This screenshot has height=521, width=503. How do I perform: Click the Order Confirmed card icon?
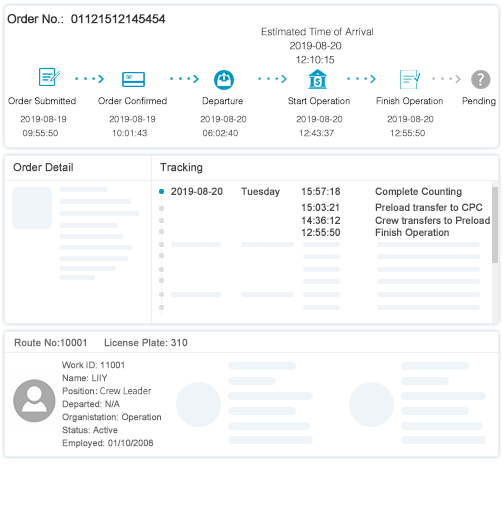(x=133, y=79)
